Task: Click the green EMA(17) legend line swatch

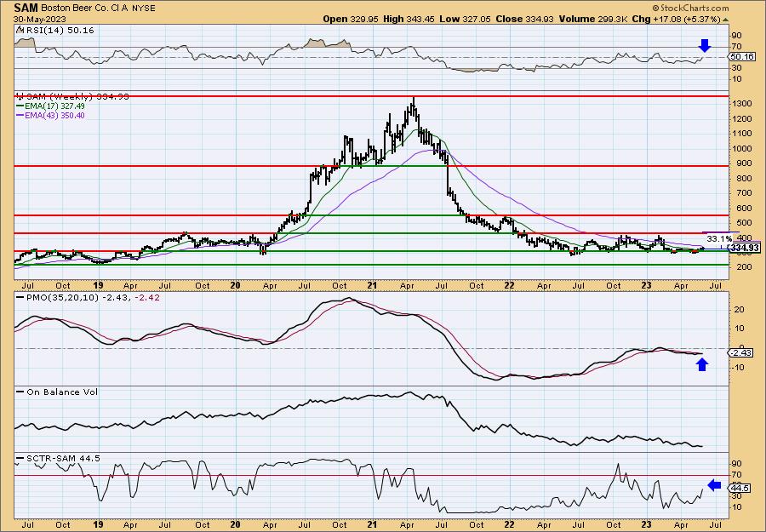Action: 20,106
